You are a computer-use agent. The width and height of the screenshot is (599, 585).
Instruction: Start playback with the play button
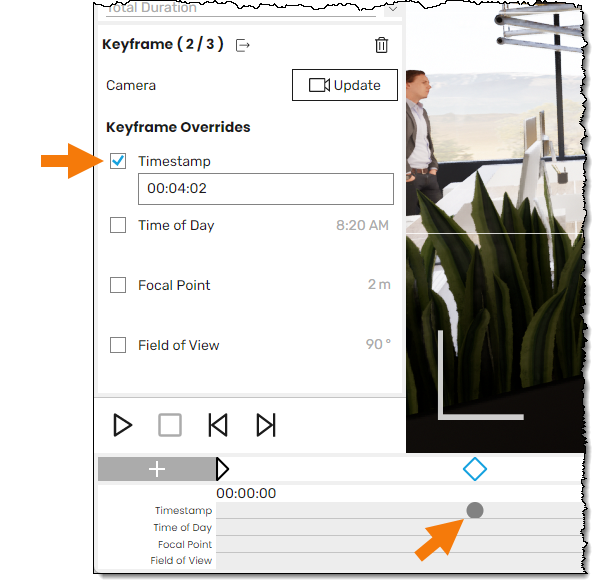pyautogui.click(x=123, y=425)
